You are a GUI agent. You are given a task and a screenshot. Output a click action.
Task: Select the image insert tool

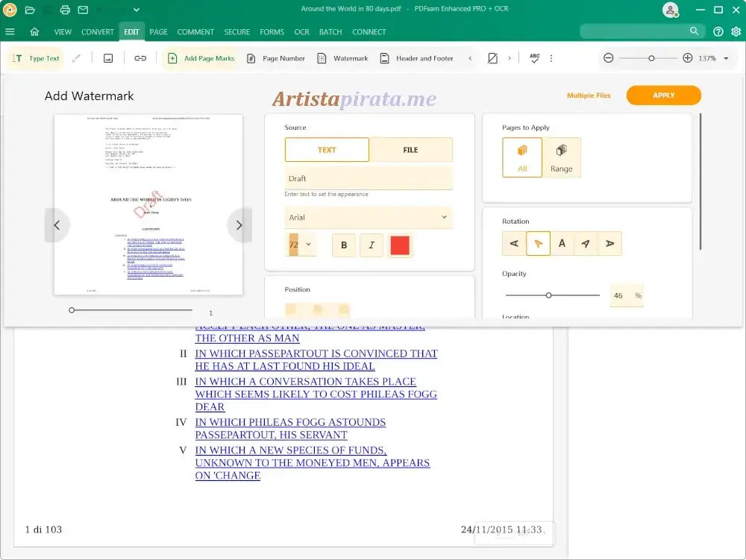point(107,57)
